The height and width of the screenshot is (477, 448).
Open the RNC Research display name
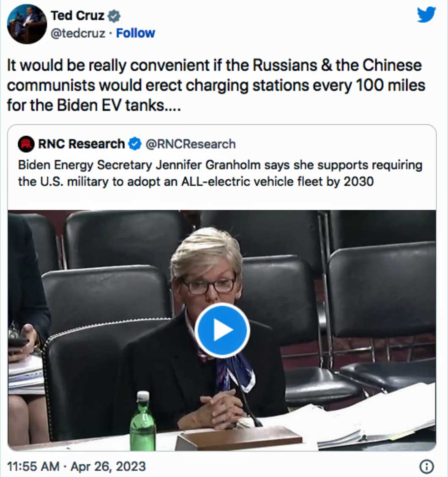(82, 144)
